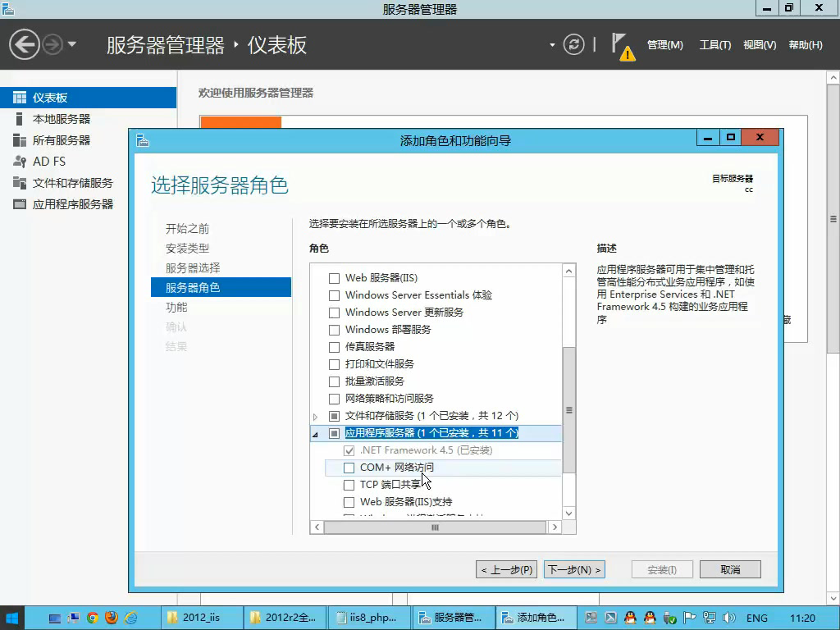The height and width of the screenshot is (630, 840).
Task: Open the 视图(V) menu
Action: coord(759,45)
